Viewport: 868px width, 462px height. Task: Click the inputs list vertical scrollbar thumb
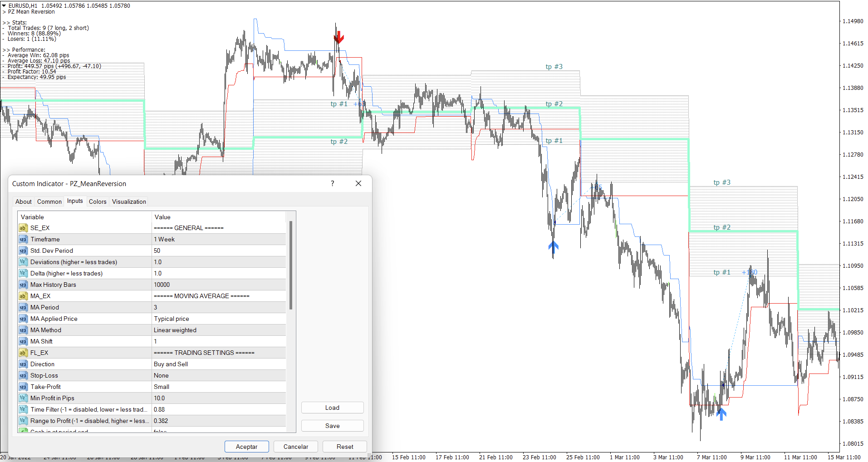click(x=291, y=265)
